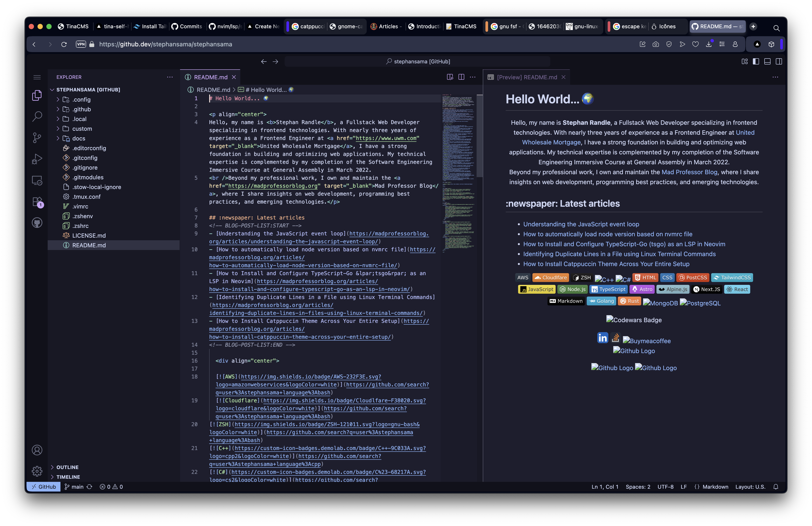Go forward in editor navigation
This screenshot has width=812, height=526.
[x=275, y=61]
